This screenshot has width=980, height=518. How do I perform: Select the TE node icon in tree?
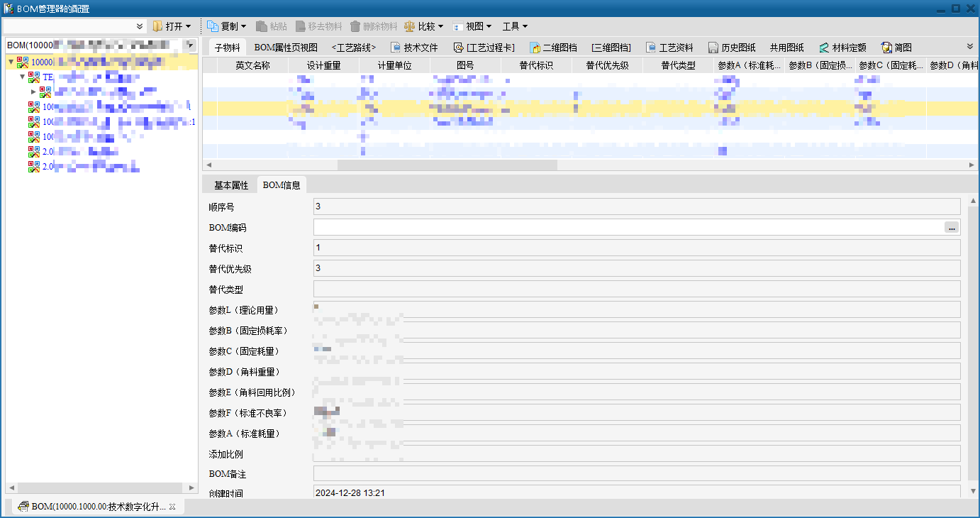[34, 77]
